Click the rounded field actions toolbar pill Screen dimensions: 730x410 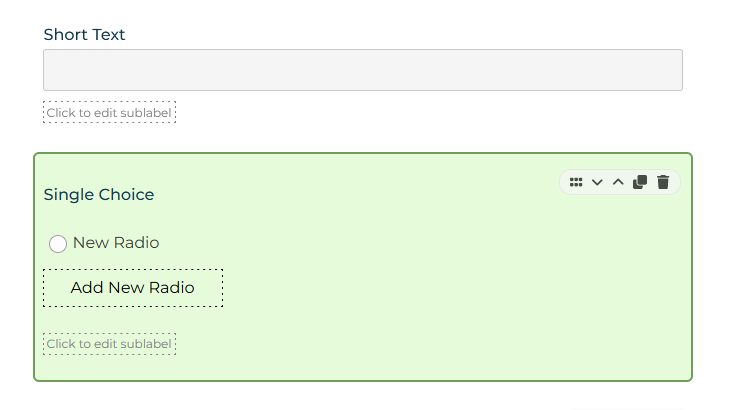(620, 182)
